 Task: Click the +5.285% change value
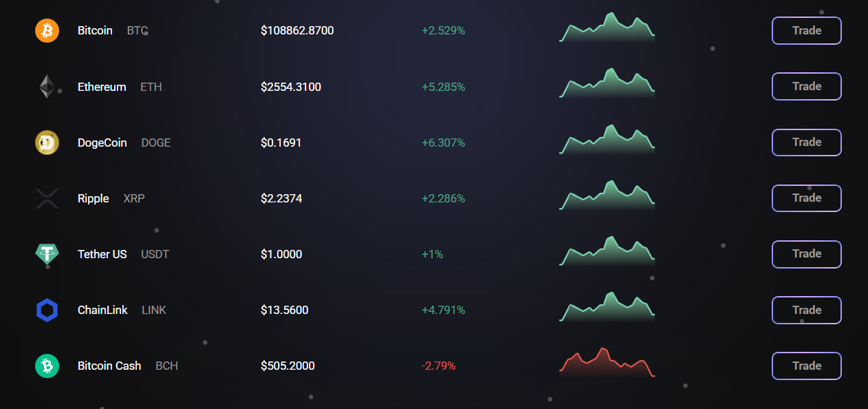[x=444, y=87]
